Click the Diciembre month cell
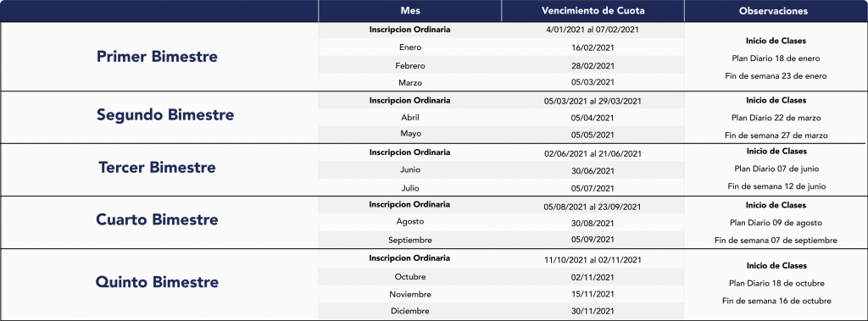This screenshot has height=321, width=868. (410, 311)
